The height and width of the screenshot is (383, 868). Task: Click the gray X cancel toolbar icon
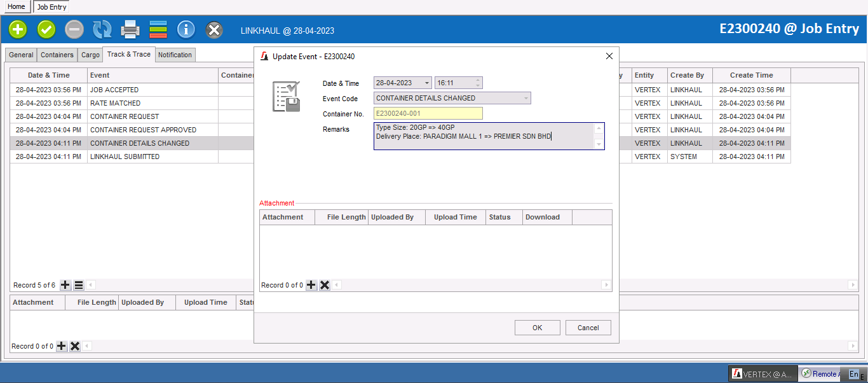[215, 29]
